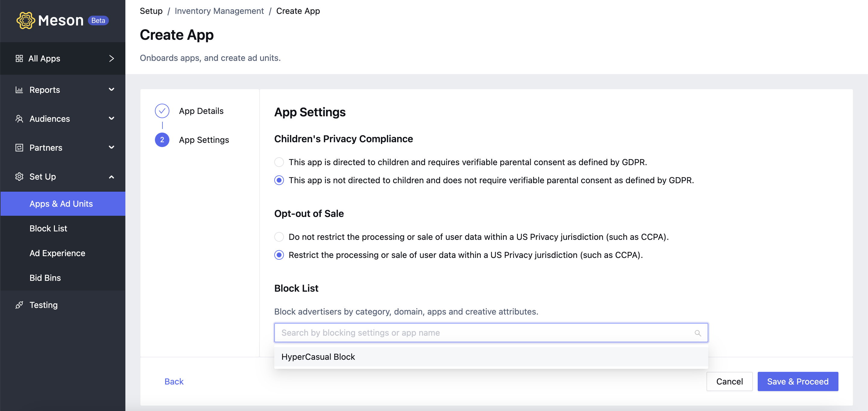Image resolution: width=868 pixels, height=411 pixels.
Task: Select app is not directed to children option
Action: click(279, 180)
